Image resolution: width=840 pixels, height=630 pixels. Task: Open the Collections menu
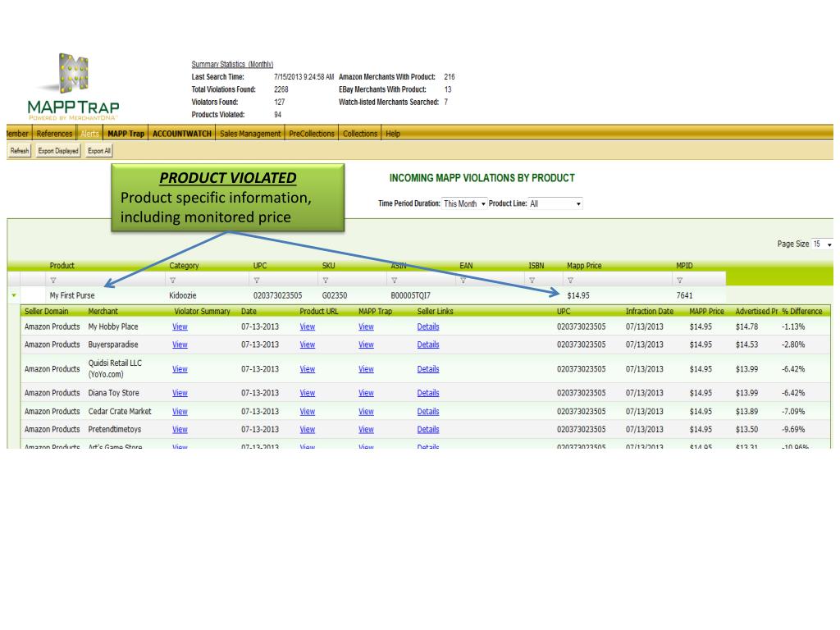click(x=360, y=134)
